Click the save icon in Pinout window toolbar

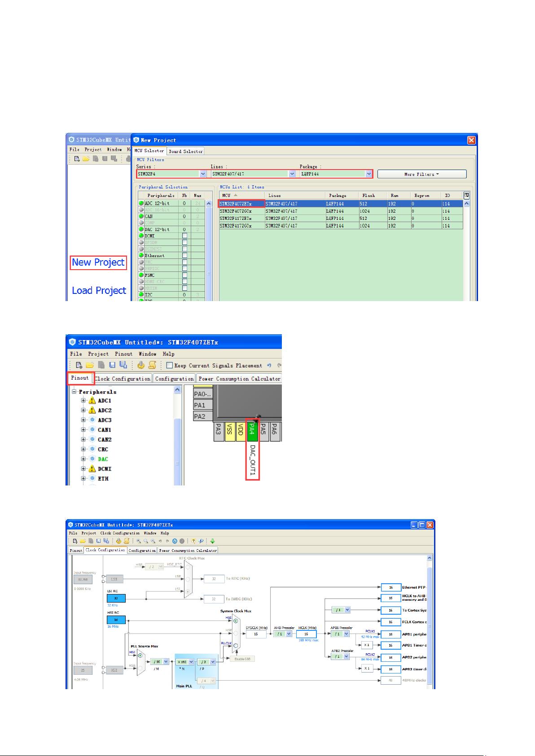click(113, 365)
